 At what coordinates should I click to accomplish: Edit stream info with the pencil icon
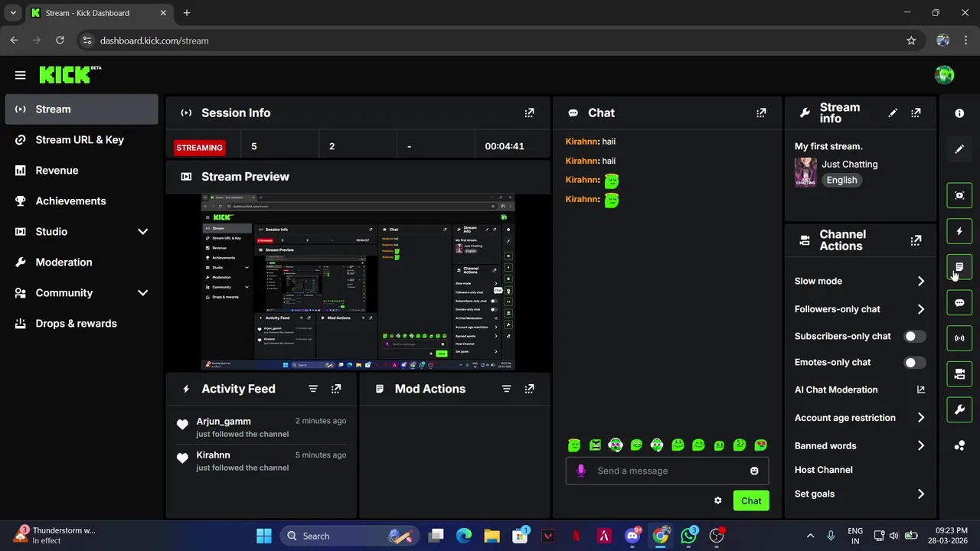(x=893, y=112)
